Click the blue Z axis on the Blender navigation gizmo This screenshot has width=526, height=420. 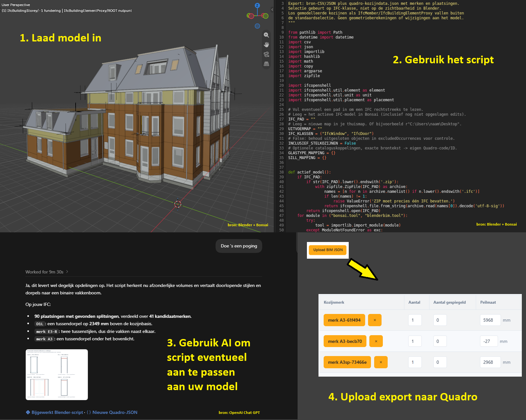tap(257, 5)
